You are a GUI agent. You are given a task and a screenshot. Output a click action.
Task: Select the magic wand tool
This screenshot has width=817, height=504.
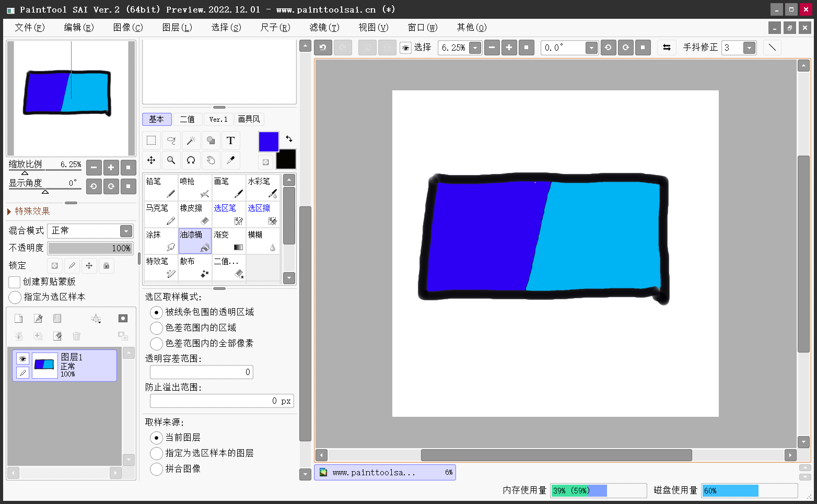click(191, 140)
